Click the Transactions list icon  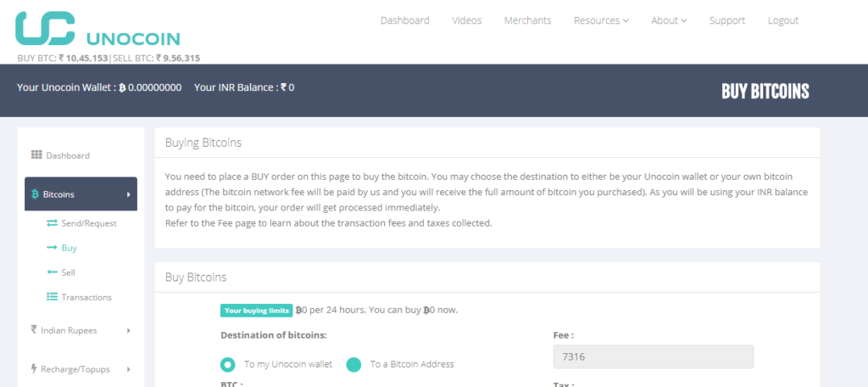(52, 297)
